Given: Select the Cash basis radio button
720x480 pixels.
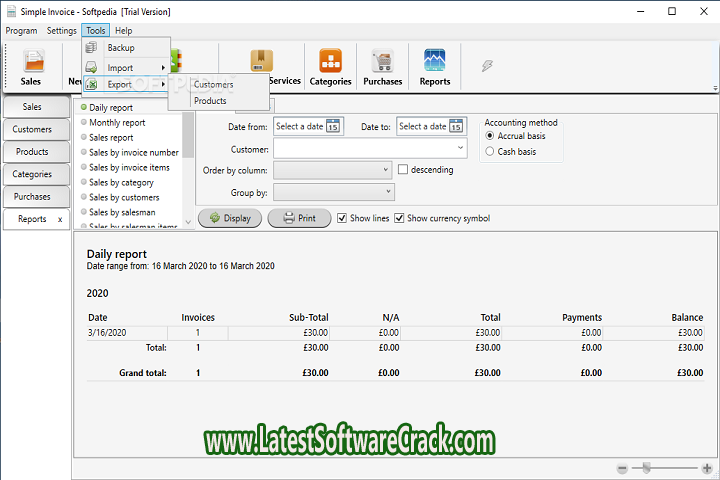Looking at the screenshot, I should pyautogui.click(x=489, y=151).
